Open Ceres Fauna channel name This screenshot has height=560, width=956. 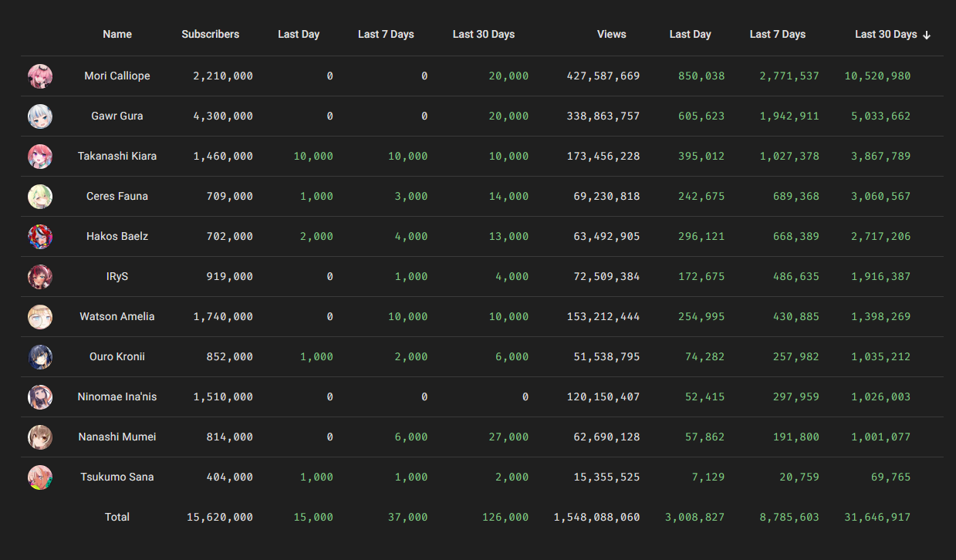117,196
